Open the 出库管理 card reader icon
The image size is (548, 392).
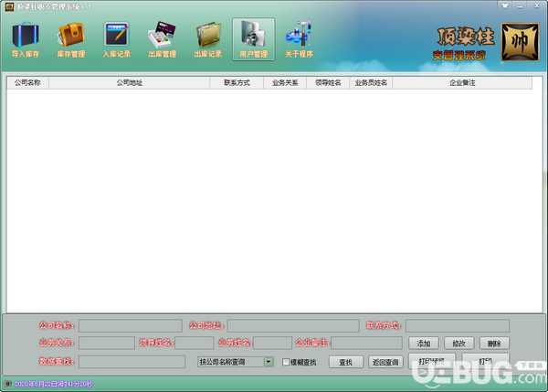click(x=163, y=39)
